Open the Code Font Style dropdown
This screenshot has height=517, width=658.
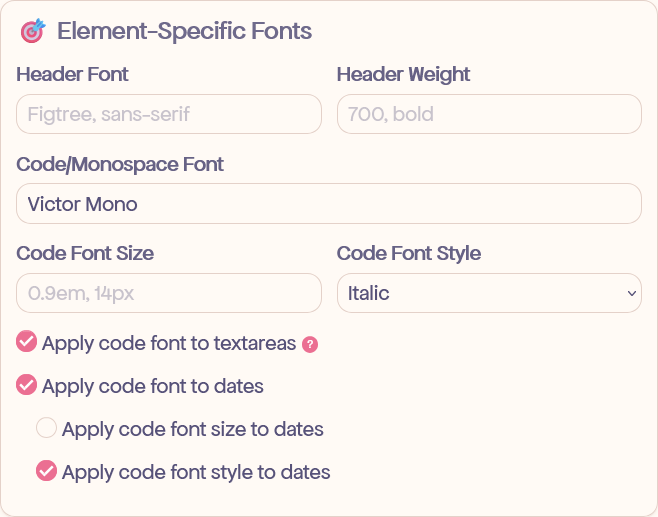coord(489,293)
